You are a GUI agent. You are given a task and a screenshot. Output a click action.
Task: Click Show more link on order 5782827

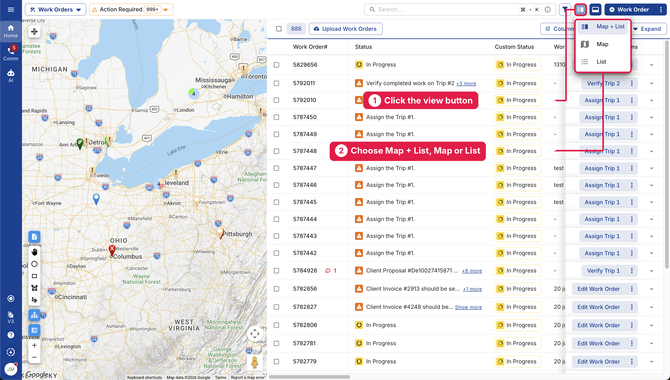pos(468,307)
